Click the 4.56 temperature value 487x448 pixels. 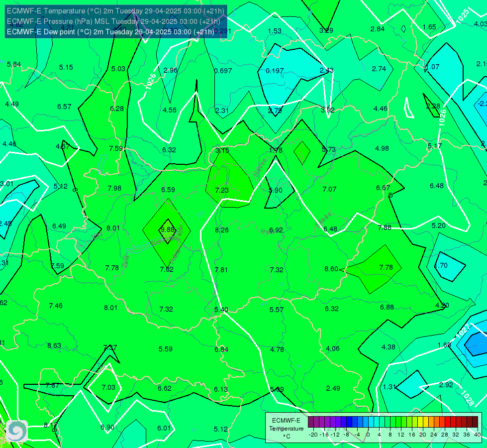(170, 110)
